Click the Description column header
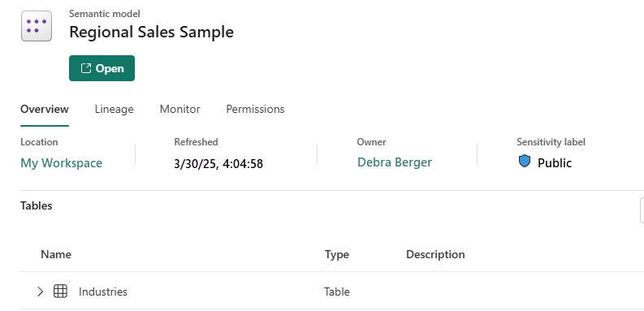The width and height of the screenshot is (644, 311). 435,254
